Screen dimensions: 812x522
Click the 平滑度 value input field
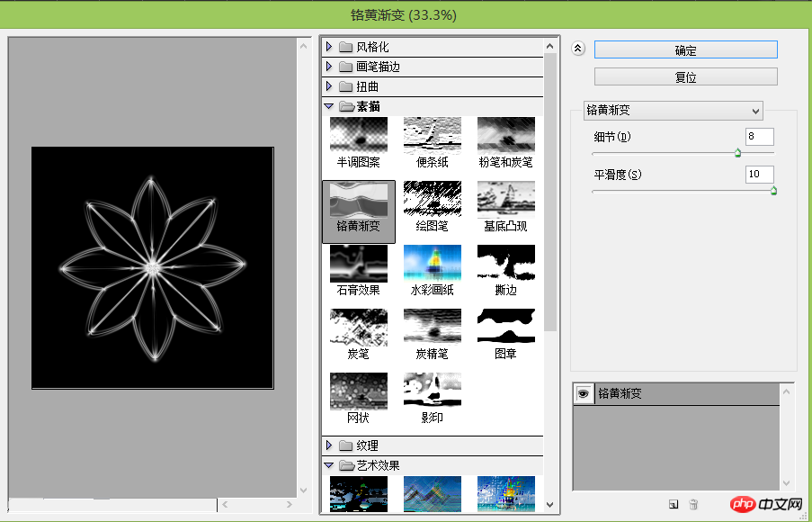pos(760,175)
